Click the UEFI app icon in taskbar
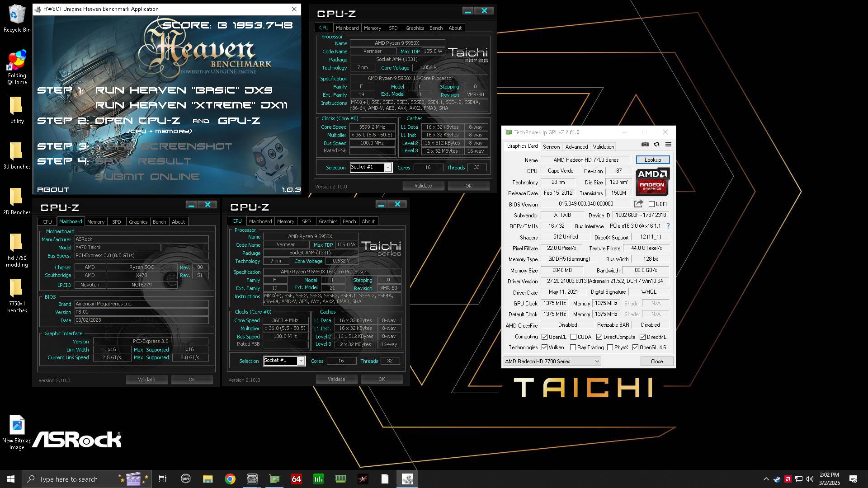The height and width of the screenshot is (488, 868). pyautogui.click(x=185, y=479)
